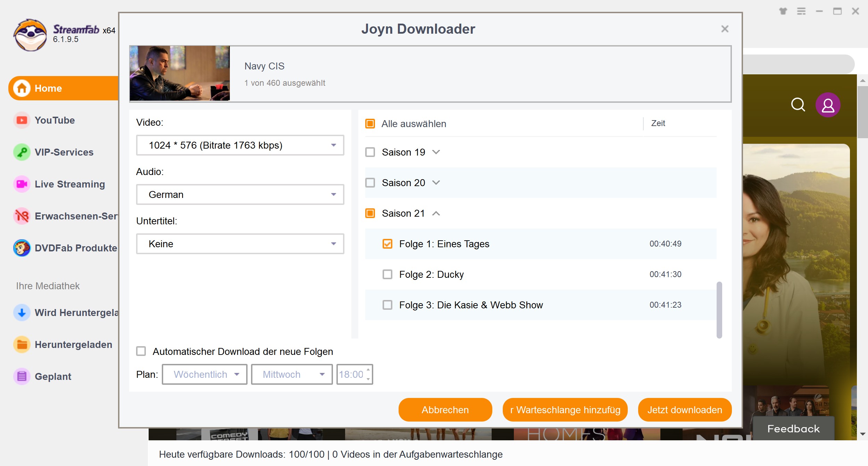Click the Wird Heruntergeladen download arrow icon
Screen dimensions: 868x466
(x=22, y=313)
